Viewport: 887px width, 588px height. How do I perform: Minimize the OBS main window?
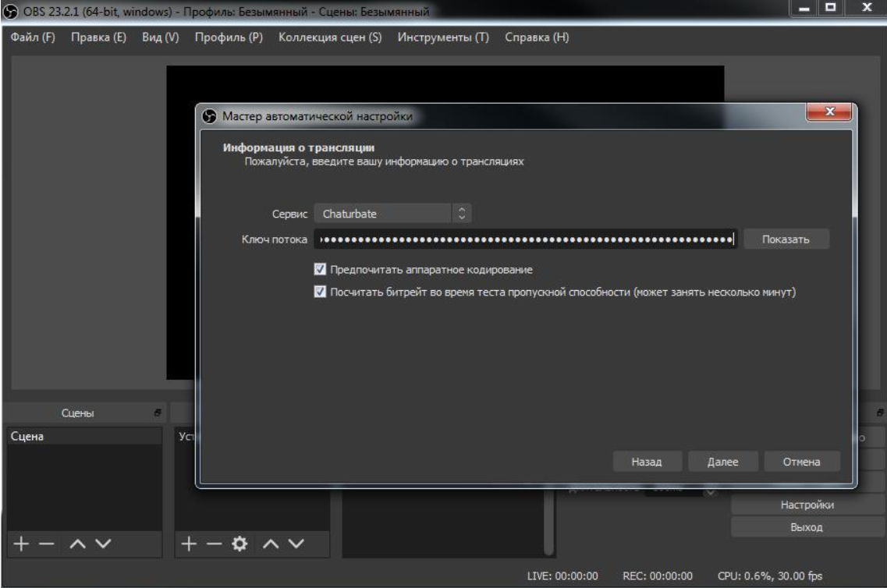click(x=804, y=7)
